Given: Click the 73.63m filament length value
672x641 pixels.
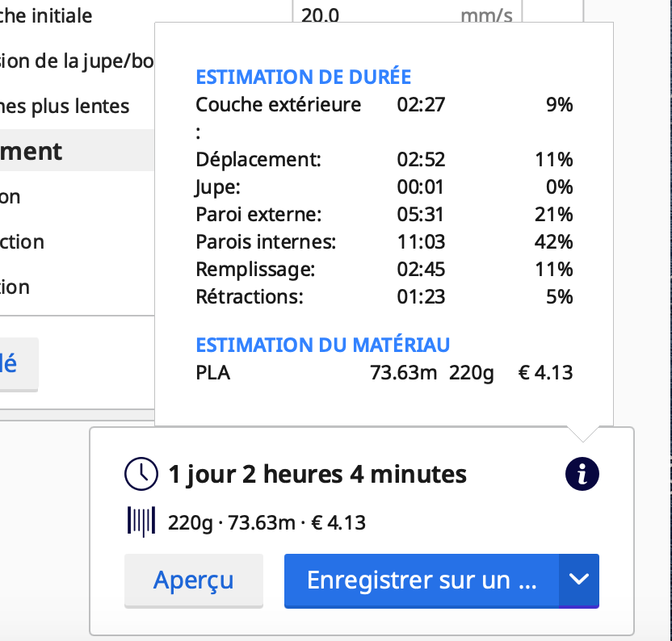Looking at the screenshot, I should pos(403,373).
